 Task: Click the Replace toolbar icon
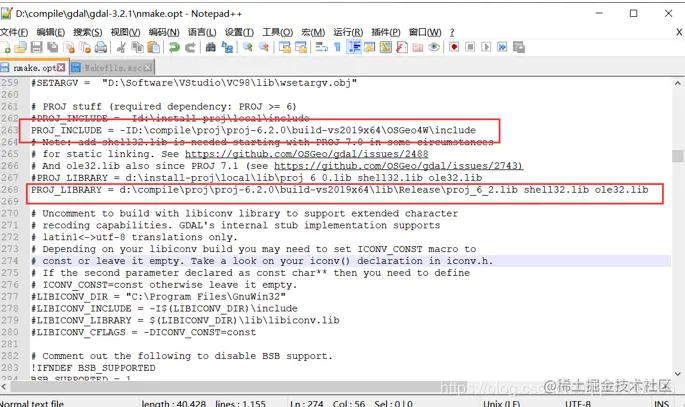[x=227, y=47]
